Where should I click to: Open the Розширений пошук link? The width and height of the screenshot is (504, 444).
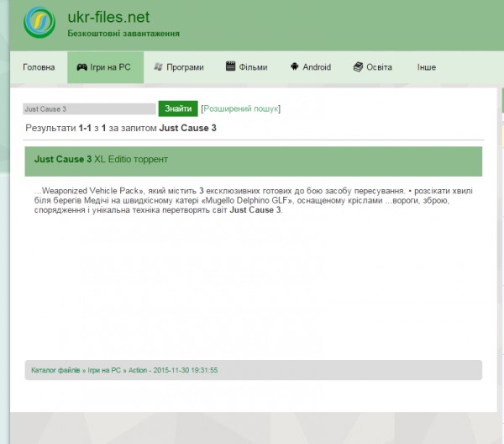[x=241, y=108]
